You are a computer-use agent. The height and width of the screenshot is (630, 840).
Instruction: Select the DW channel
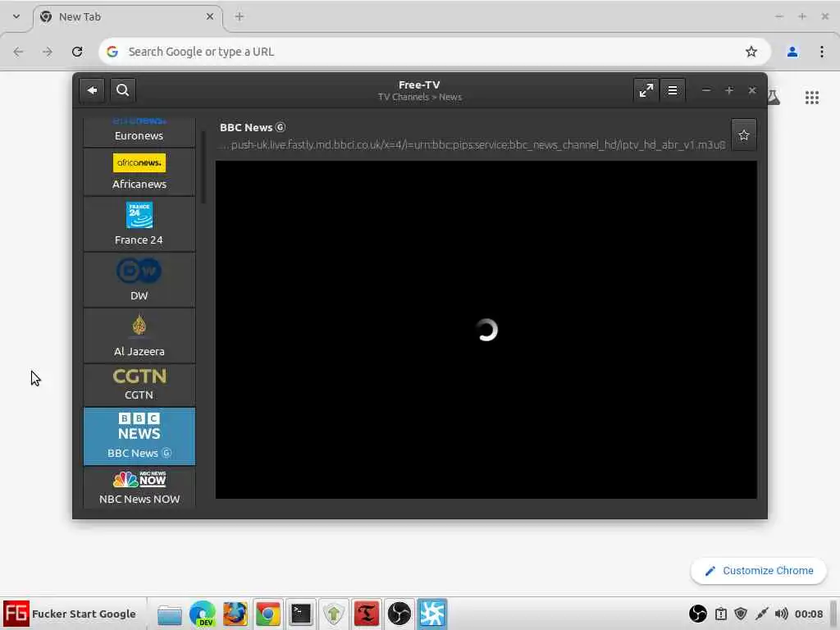139,280
